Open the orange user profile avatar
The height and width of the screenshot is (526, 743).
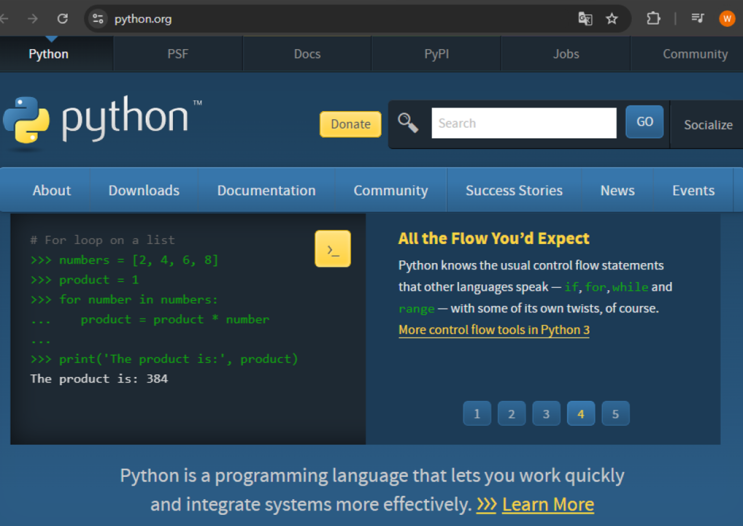(x=727, y=18)
